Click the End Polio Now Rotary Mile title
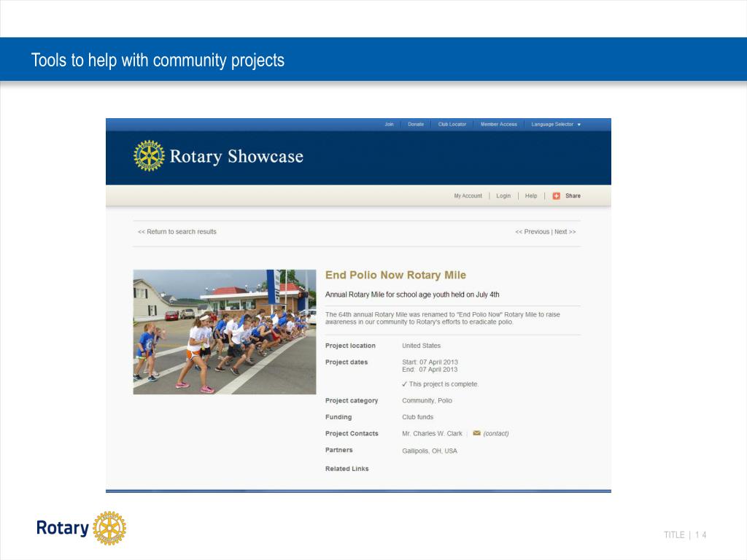The image size is (747, 560). click(395, 275)
